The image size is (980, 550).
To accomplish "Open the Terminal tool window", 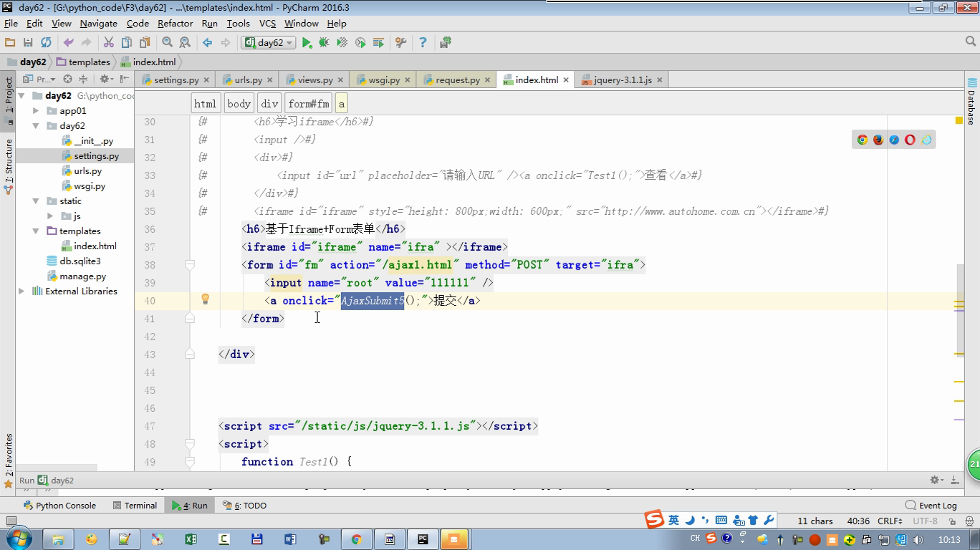I will click(x=135, y=505).
